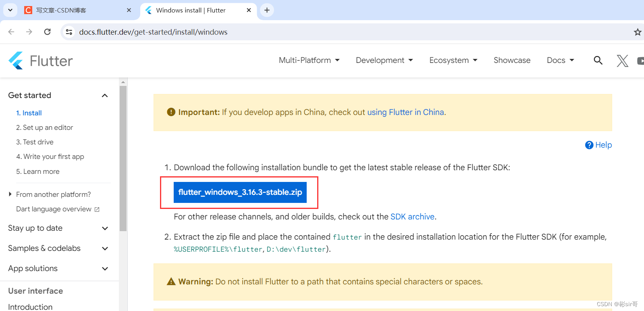
Task: Expand From another platform? disclosure triangle
Action: tap(10, 194)
